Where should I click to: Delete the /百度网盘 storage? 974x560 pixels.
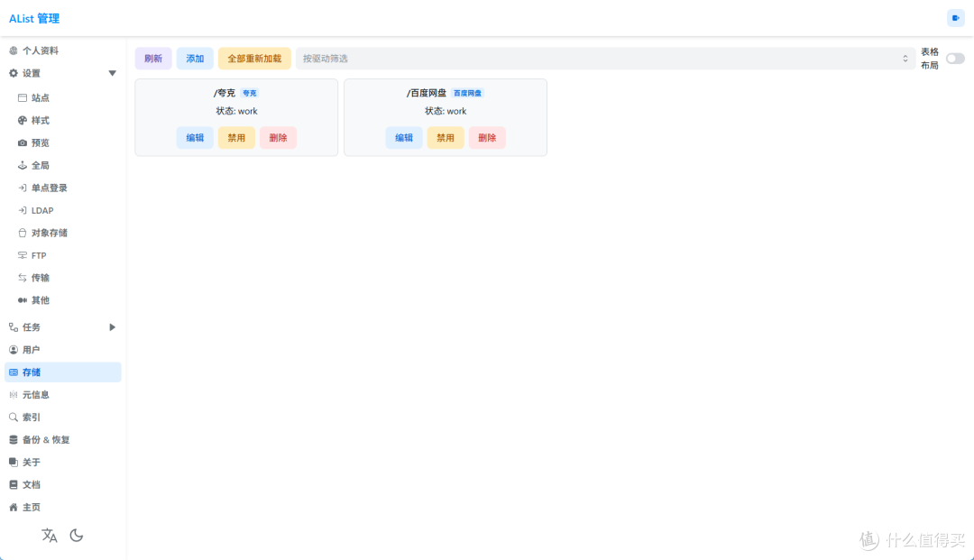(x=487, y=138)
